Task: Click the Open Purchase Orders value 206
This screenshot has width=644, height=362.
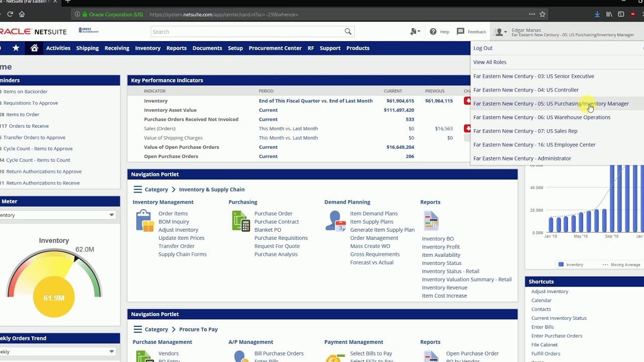Action: (410, 156)
